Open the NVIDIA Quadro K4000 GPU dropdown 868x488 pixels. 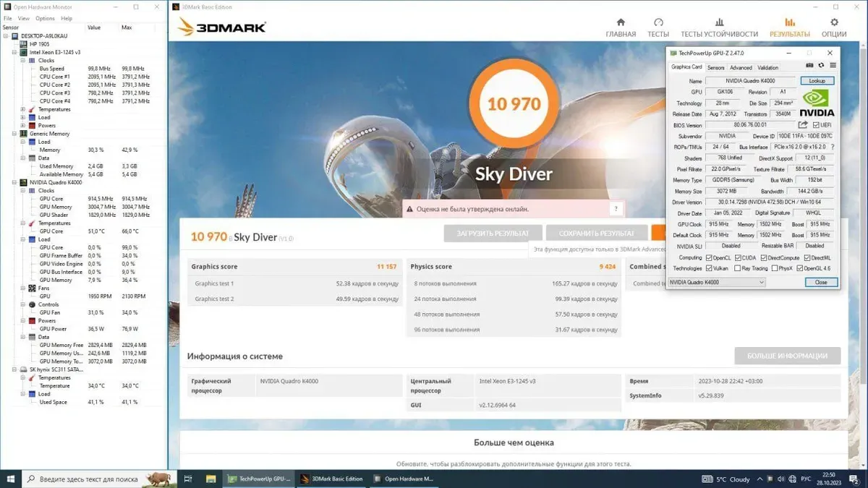pos(716,282)
